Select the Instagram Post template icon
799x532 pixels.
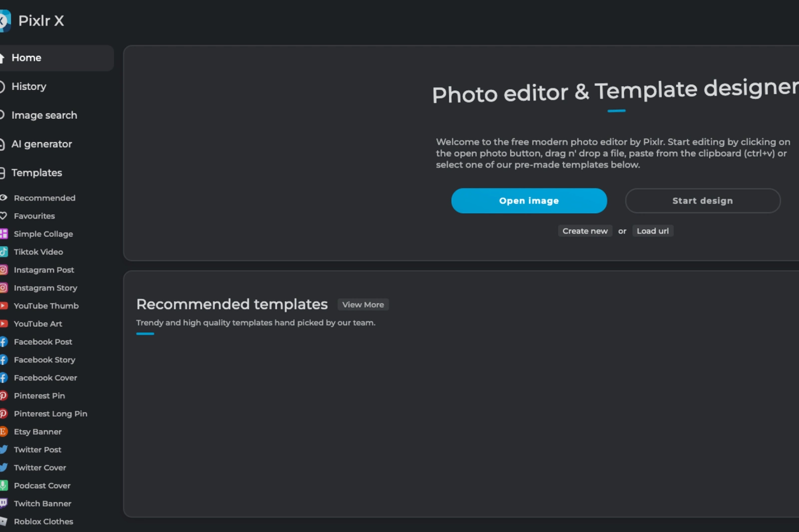pyautogui.click(x=3, y=269)
